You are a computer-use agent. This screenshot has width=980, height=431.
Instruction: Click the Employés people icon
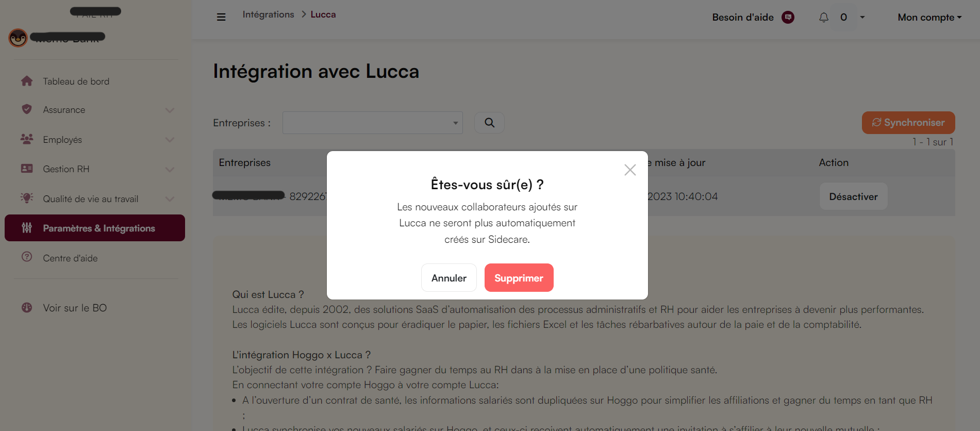pyautogui.click(x=26, y=139)
